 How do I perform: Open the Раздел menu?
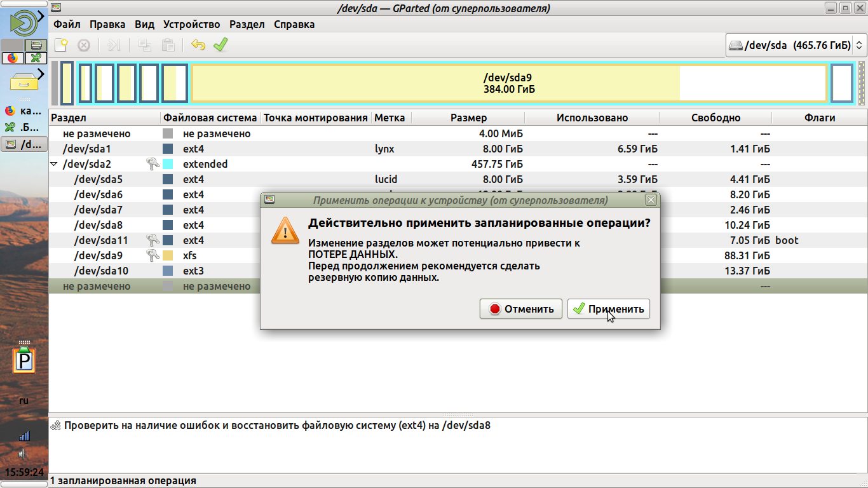(247, 25)
